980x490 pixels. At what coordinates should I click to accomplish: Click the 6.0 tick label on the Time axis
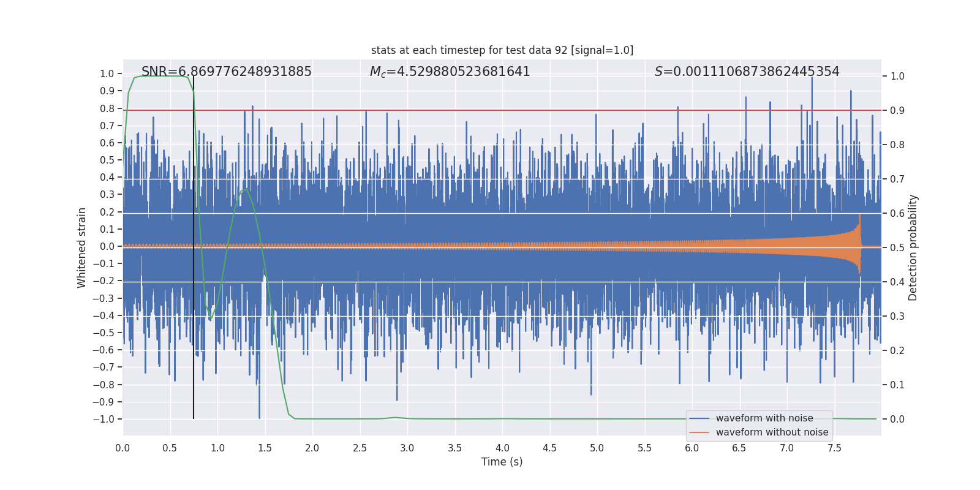(692, 448)
